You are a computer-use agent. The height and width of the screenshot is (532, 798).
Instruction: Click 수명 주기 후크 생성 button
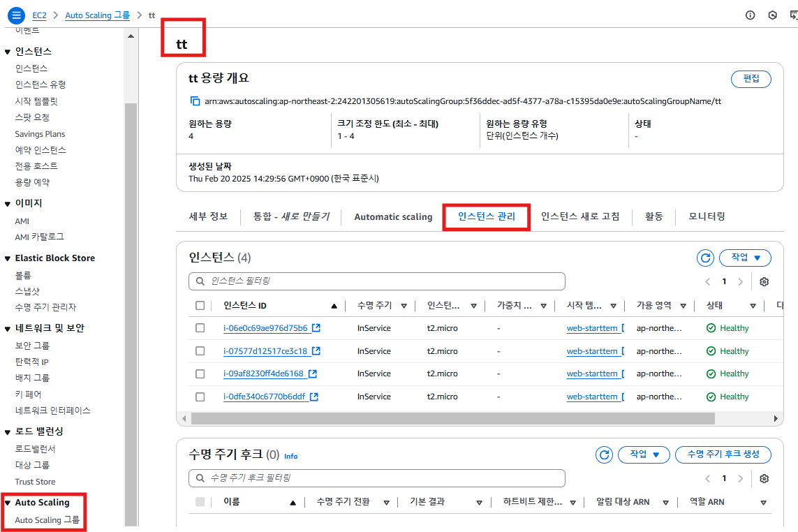tap(723, 455)
